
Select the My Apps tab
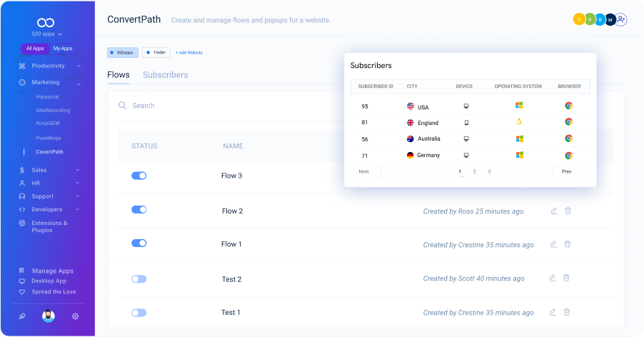coord(63,49)
